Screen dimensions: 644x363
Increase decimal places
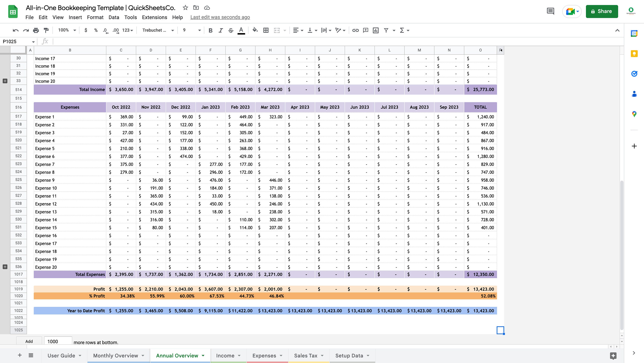pos(115,30)
